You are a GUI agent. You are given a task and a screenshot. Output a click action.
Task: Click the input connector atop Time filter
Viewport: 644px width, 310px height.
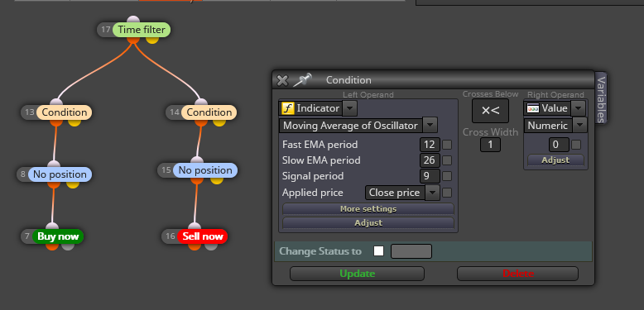pos(133,20)
